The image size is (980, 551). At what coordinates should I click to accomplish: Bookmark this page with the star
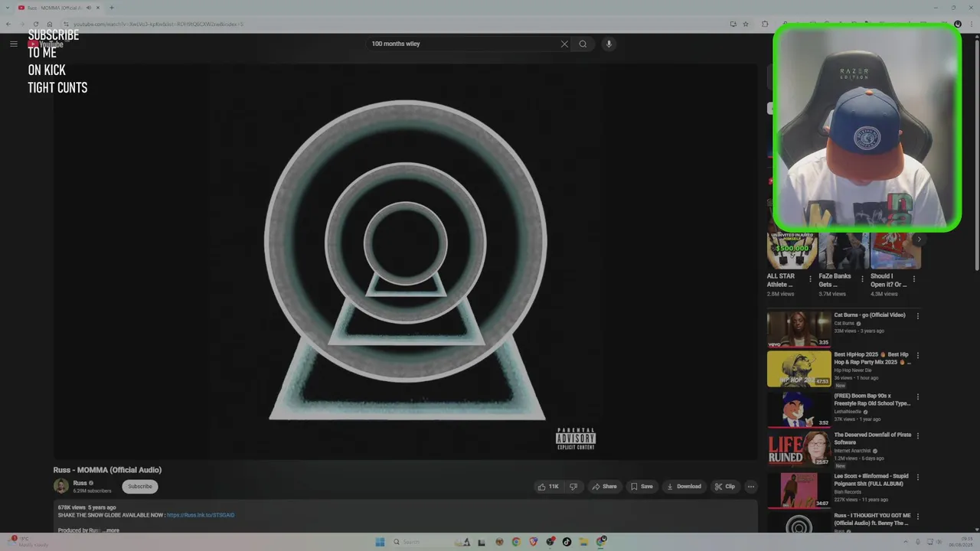click(x=746, y=24)
